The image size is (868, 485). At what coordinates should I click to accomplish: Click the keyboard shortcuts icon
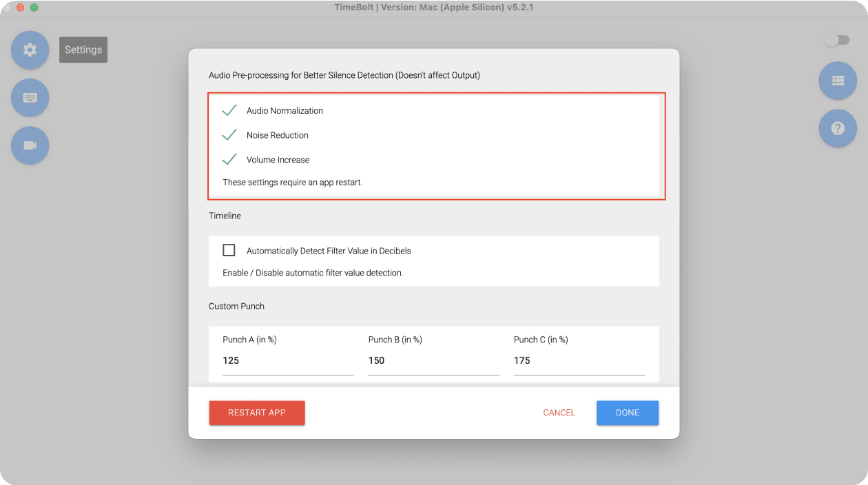click(x=30, y=98)
